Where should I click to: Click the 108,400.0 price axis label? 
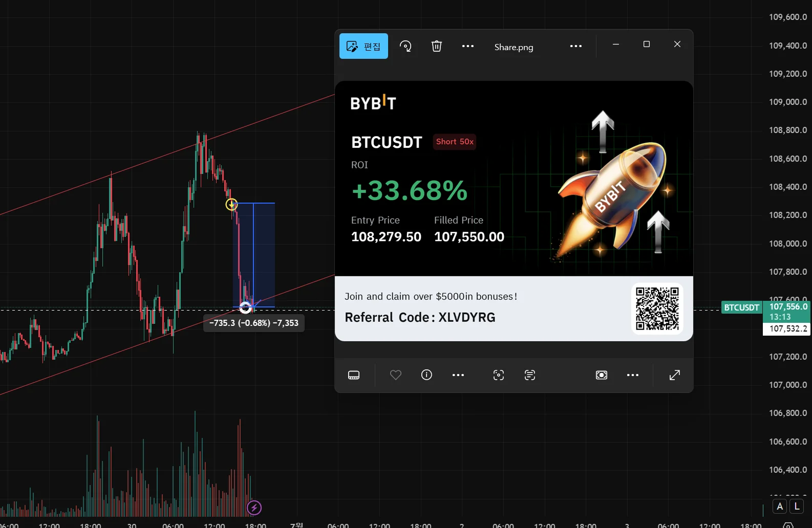click(x=788, y=187)
